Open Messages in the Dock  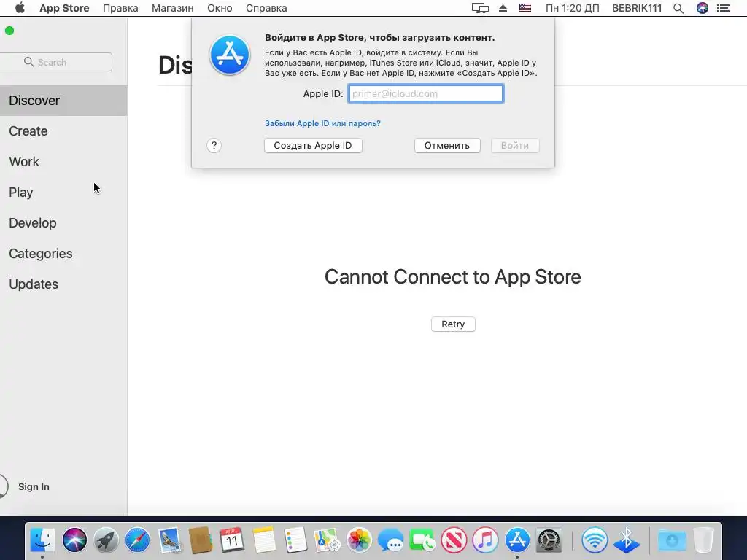[390, 540]
